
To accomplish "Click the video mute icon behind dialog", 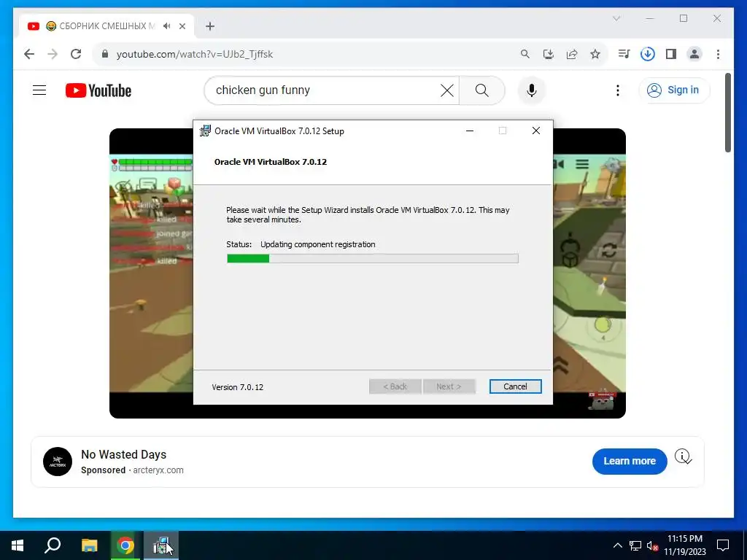I will pyautogui.click(x=559, y=164).
